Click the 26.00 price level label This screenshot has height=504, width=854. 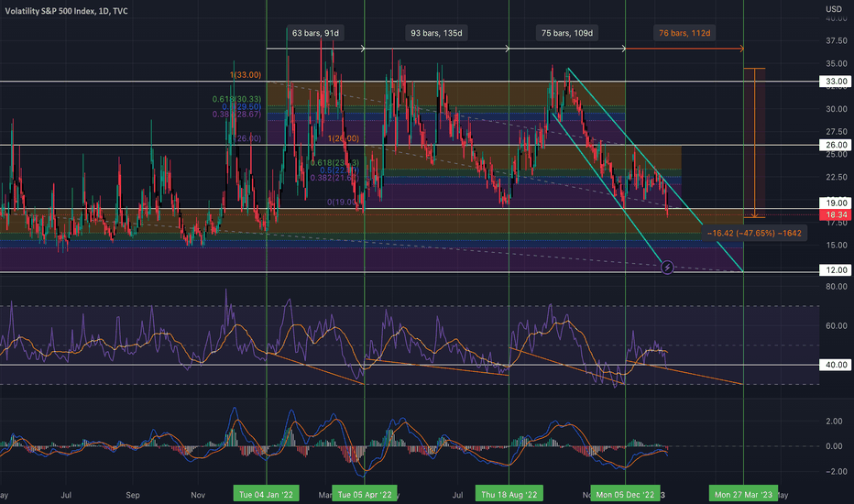(836, 145)
